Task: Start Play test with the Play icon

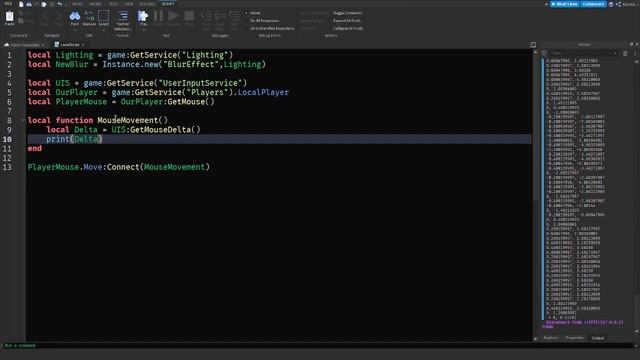Action: (143, 16)
